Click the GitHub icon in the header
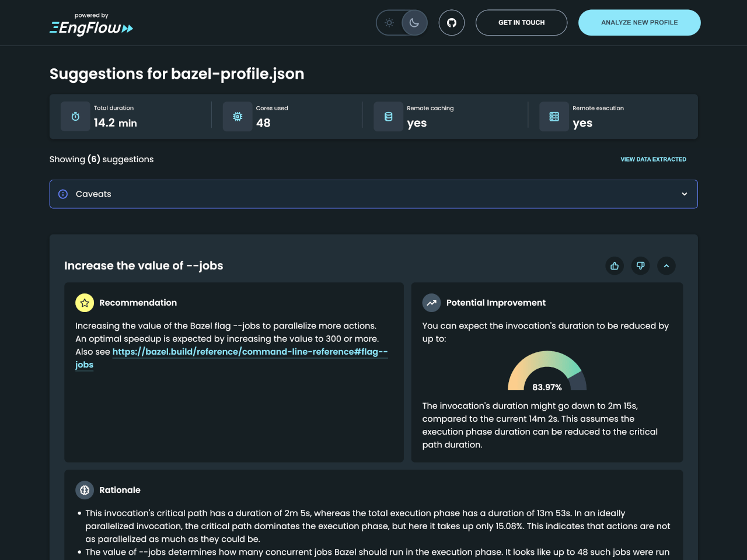This screenshot has width=747, height=560. 451,22
